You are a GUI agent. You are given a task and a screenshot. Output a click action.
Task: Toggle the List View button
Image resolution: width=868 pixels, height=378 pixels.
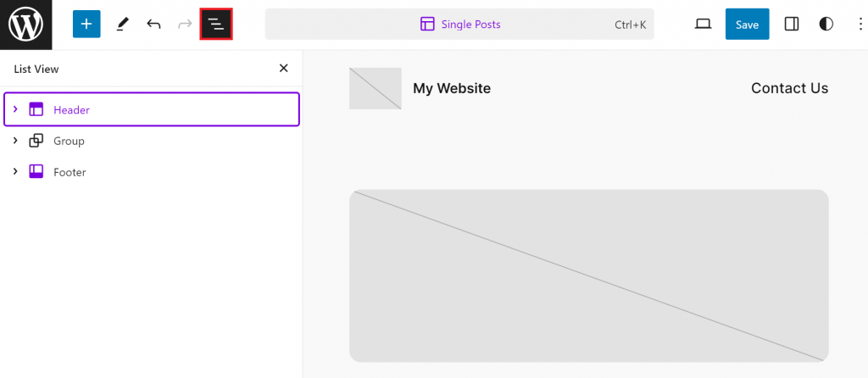216,25
